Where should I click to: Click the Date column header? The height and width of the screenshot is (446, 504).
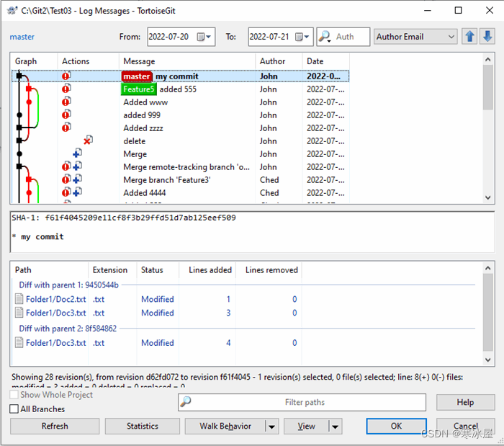click(326, 61)
